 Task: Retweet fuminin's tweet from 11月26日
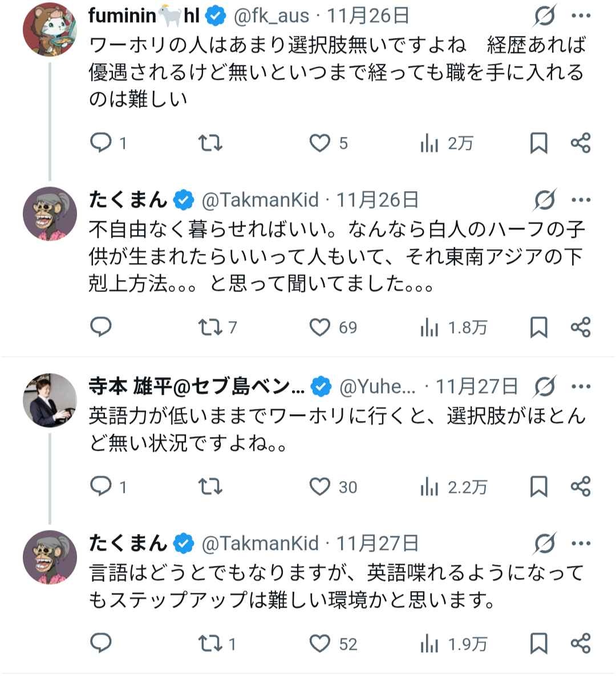[x=210, y=143]
